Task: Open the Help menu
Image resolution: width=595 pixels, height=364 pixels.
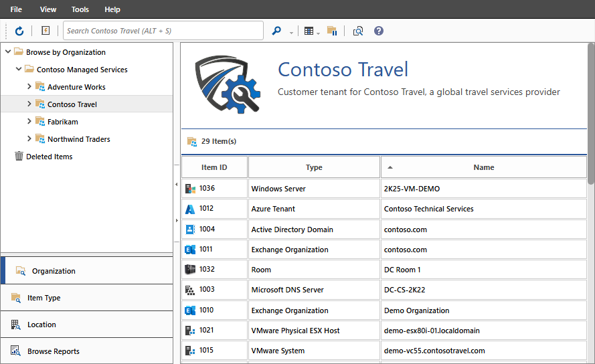Action: [x=112, y=9]
